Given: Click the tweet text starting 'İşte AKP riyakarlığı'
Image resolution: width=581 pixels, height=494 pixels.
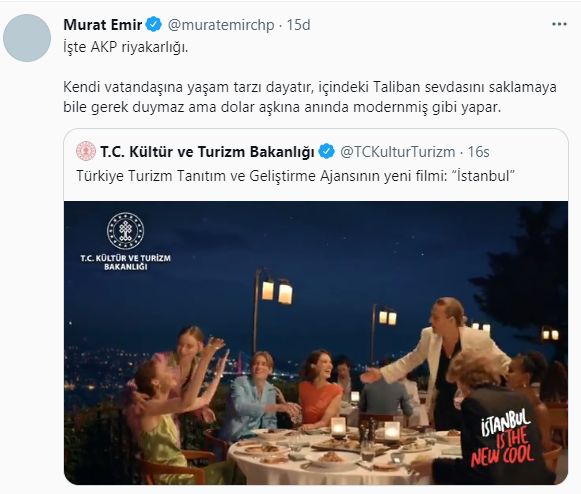Looking at the screenshot, I should (126, 47).
